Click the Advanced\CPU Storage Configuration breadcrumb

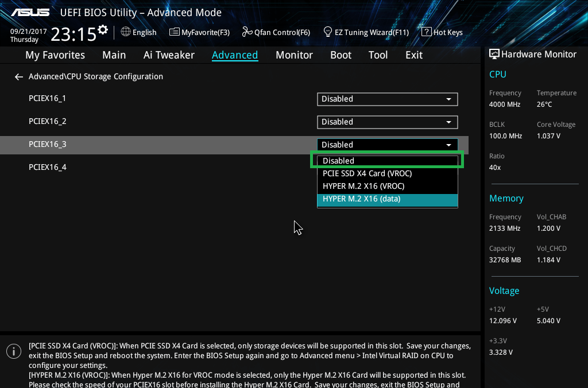(96, 76)
